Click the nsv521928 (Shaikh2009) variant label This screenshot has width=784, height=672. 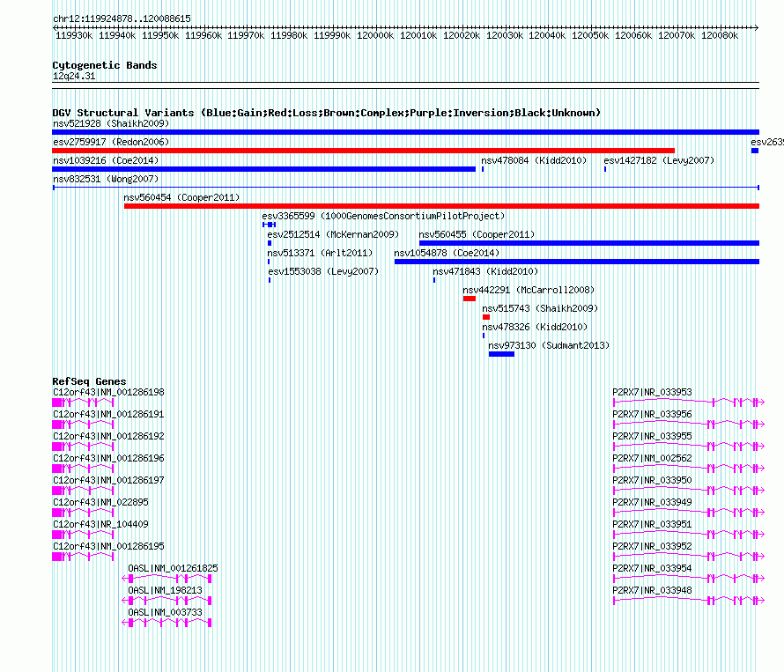(x=111, y=123)
